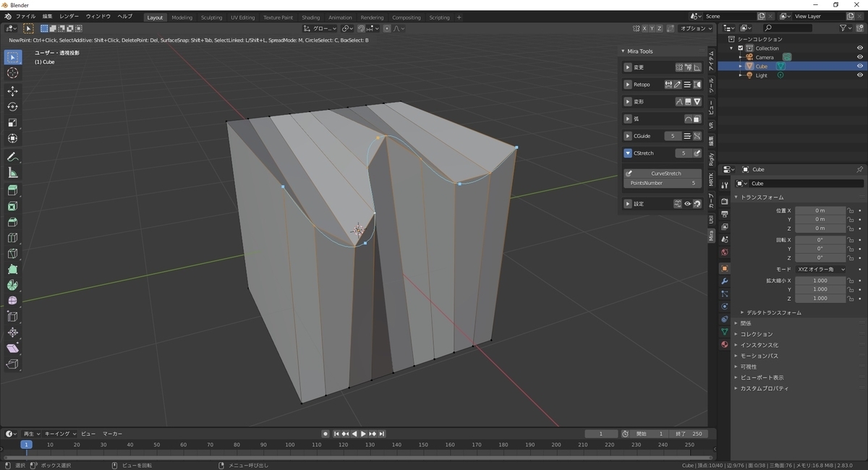Switch to the Modeling workspace tab

[x=182, y=17]
